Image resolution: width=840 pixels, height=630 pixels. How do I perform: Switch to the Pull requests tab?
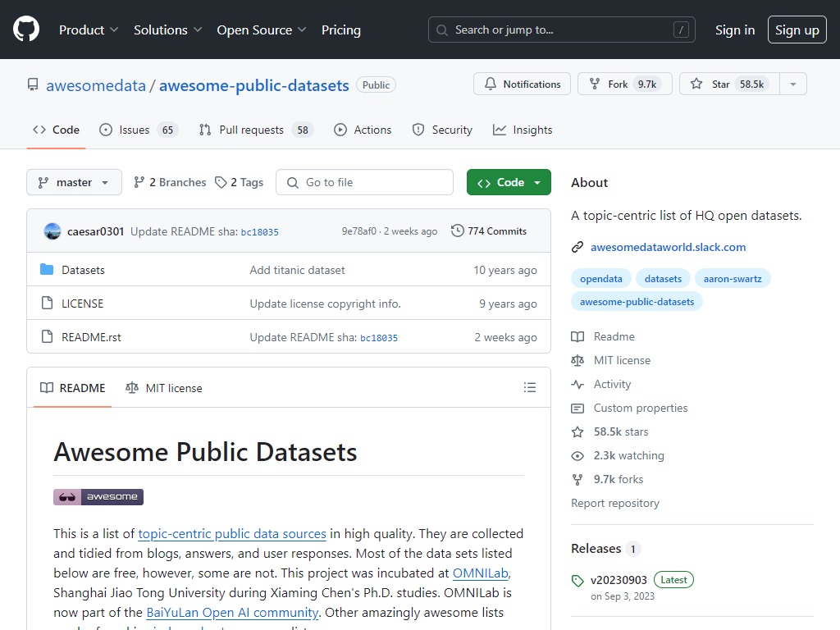pyautogui.click(x=257, y=130)
